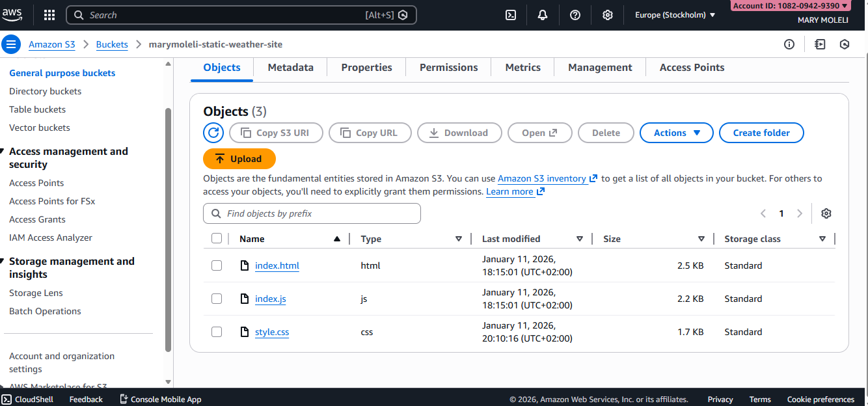Collapse Access management and security section
Viewport: 868px width, 406px height.
pos(4,152)
